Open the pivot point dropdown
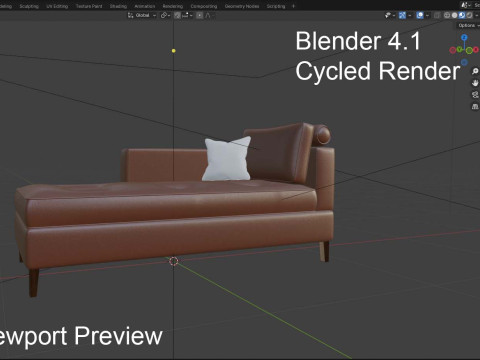Image resolution: width=480 pixels, height=360 pixels. (165, 15)
